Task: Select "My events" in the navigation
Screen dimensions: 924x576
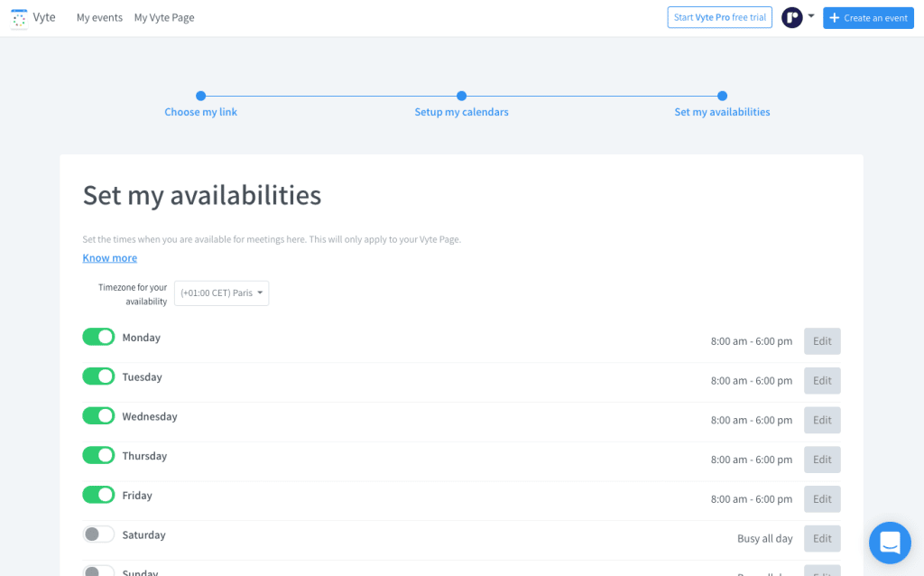Action: tap(99, 17)
